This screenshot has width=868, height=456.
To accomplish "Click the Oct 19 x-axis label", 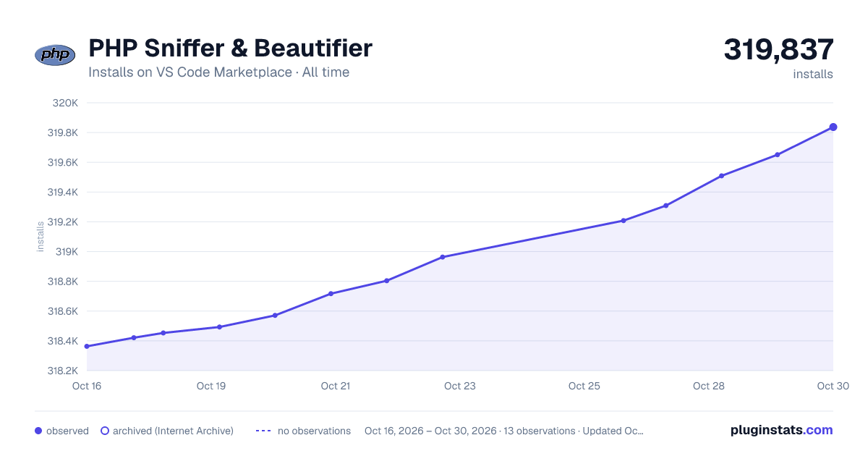I will 211,386.
